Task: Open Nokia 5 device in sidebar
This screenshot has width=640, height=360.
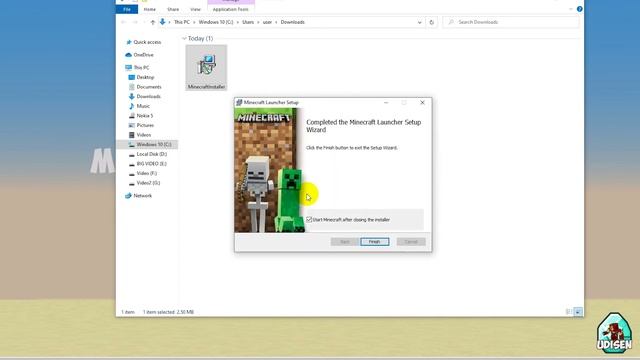Action: pos(144,116)
